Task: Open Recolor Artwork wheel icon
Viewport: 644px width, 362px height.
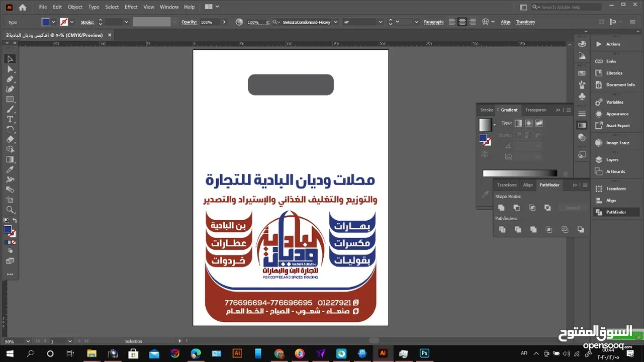Action: (x=239, y=22)
